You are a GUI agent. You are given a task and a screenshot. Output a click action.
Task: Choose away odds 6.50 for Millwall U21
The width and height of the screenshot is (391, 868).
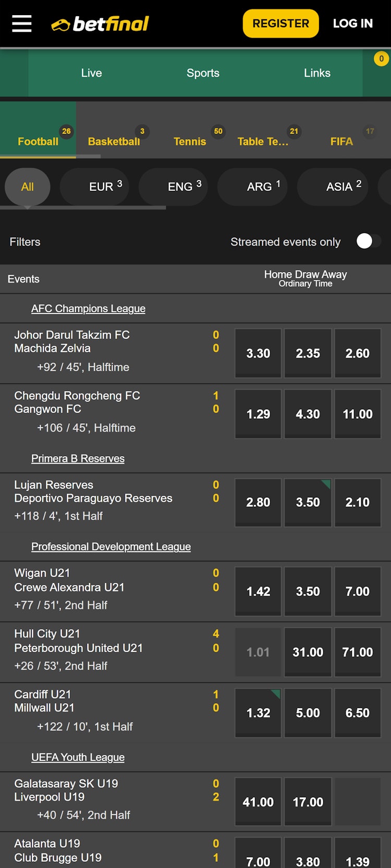[358, 713]
